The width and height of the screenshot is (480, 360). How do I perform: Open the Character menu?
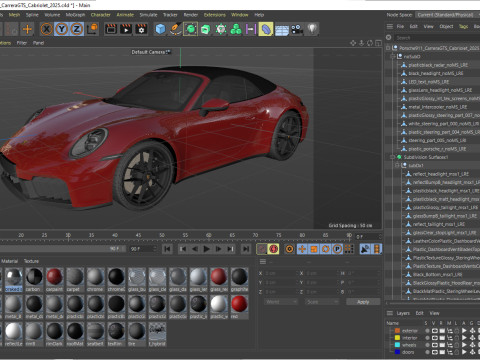(100, 15)
